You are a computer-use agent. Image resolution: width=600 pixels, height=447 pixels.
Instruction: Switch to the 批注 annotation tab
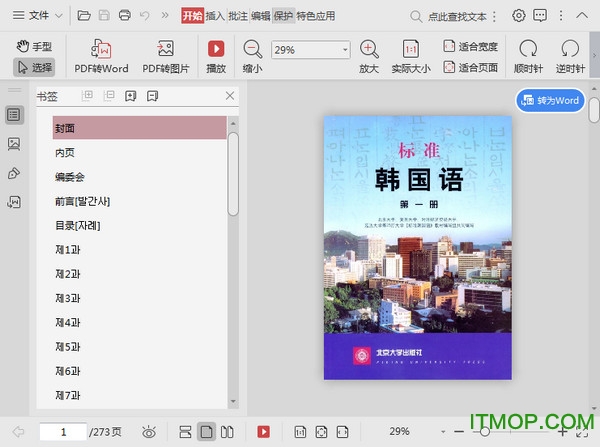(238, 16)
